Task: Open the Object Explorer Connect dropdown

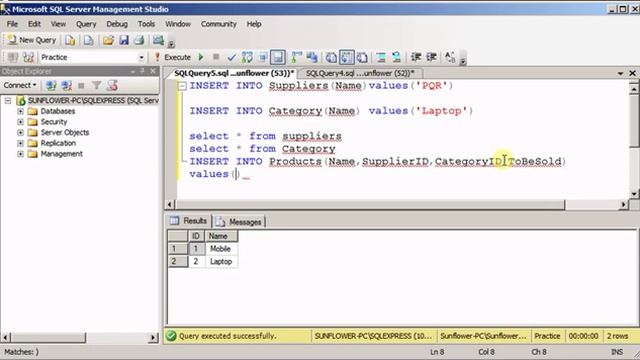Action: point(20,85)
